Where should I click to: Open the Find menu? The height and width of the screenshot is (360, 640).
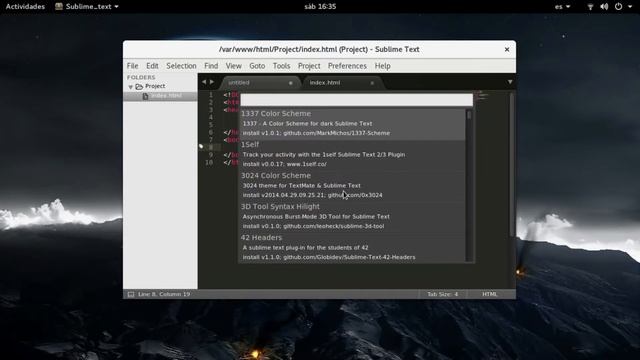(x=211, y=66)
